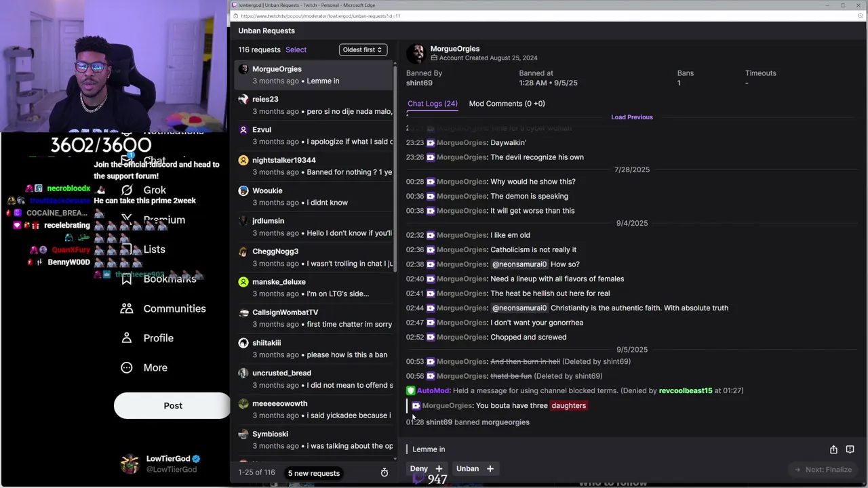The height and width of the screenshot is (488, 868).
Task: Select the jrdlumsin unban request
Action: click(x=314, y=227)
